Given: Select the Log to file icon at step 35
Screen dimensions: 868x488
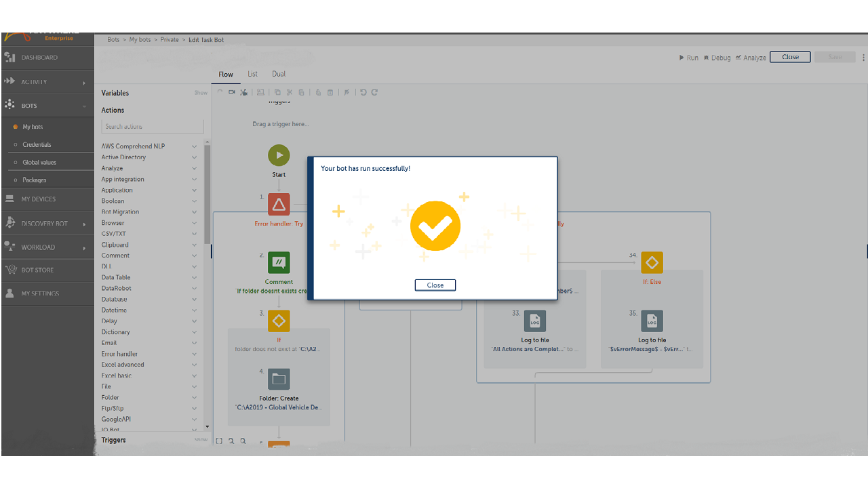Looking at the screenshot, I should click(x=652, y=321).
